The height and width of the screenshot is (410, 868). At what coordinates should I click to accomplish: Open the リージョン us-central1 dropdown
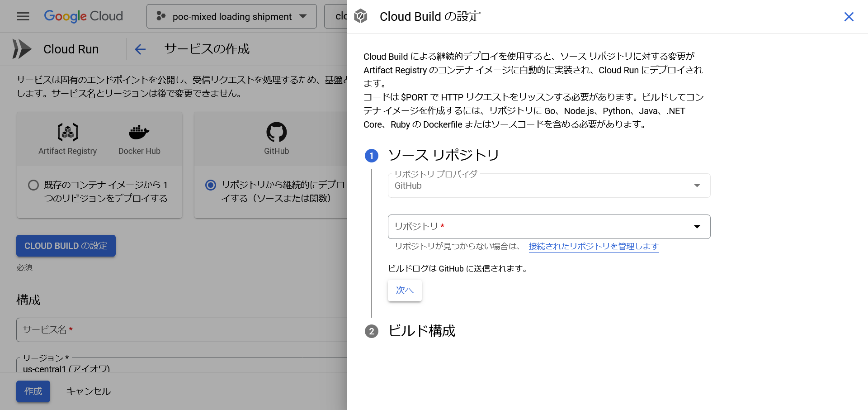click(182, 365)
